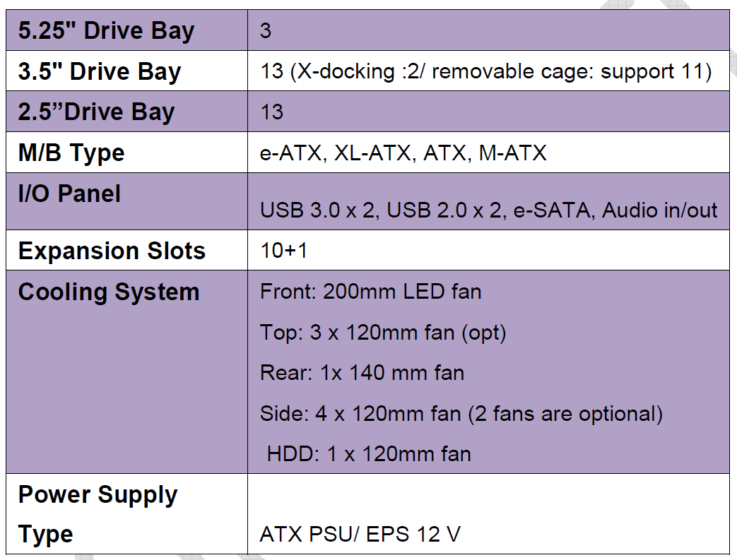Click the Rear: 1x 140 mm fan line
737x560 pixels.
click(x=362, y=373)
